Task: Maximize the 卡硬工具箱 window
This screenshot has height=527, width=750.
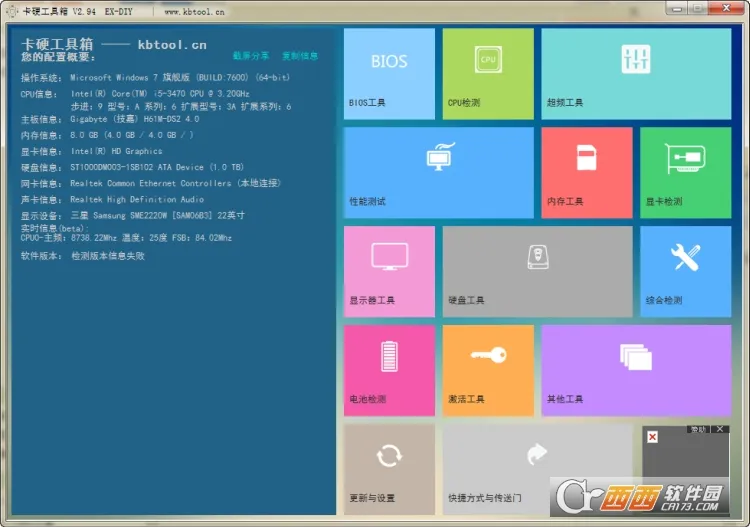Action: (698, 8)
